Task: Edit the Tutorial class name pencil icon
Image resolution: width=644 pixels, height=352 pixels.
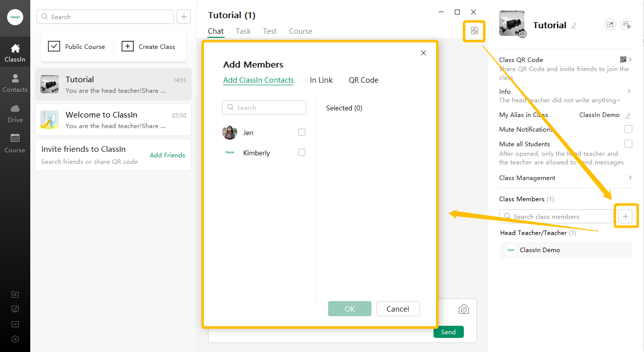Action: tap(573, 25)
